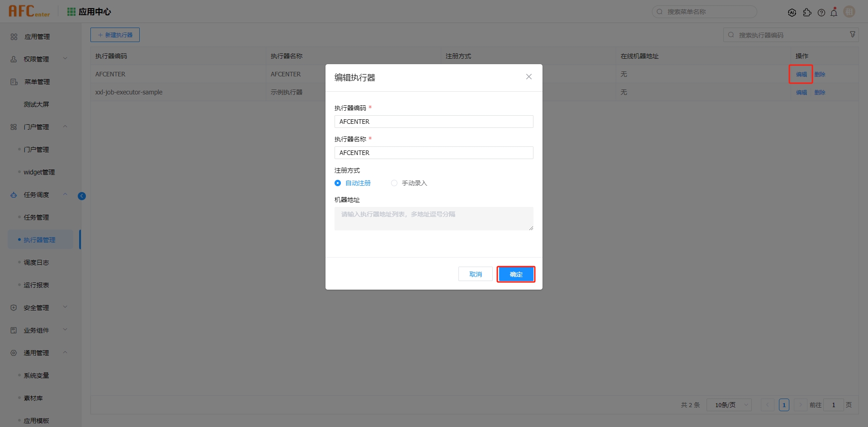The image size is (868, 427).
Task: Open the user avatar menu
Action: tap(849, 12)
